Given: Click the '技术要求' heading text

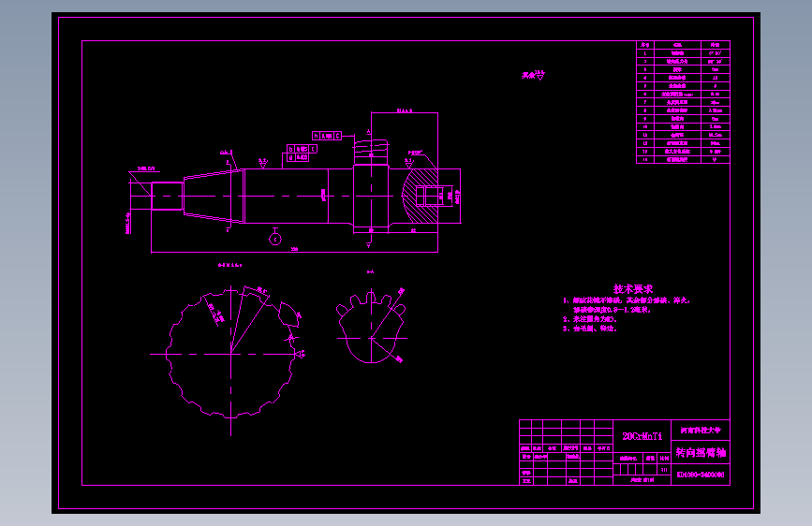Looking at the screenshot, I should pos(633,289).
